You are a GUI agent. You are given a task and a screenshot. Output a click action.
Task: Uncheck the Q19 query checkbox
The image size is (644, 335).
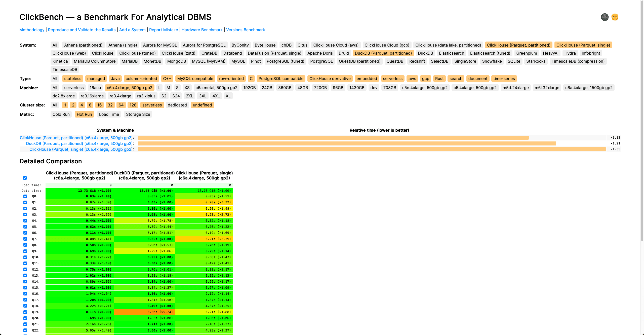[x=25, y=312]
